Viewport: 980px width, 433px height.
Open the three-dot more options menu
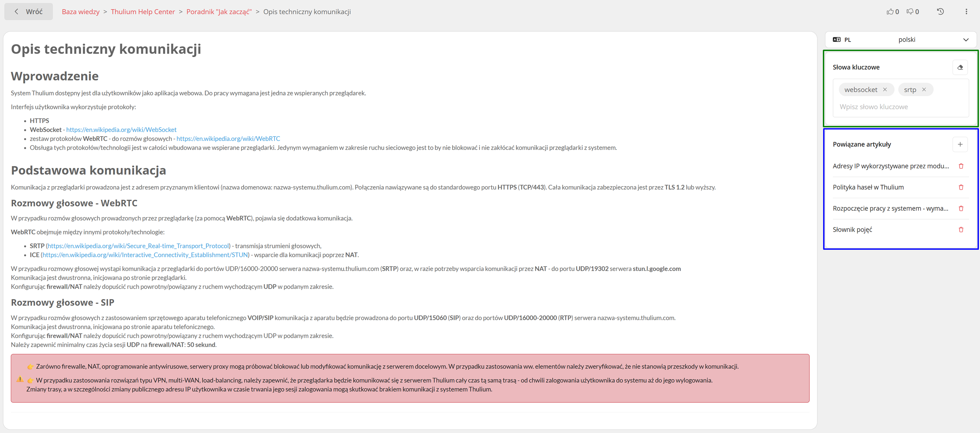(x=966, y=12)
